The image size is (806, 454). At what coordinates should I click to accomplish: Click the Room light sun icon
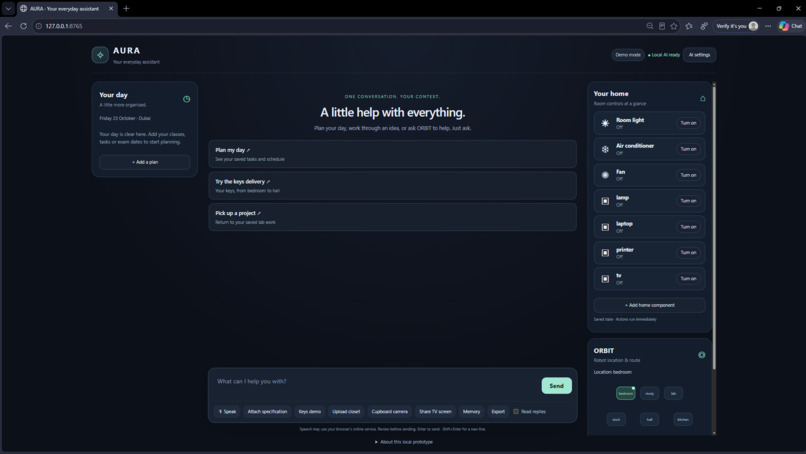(x=605, y=123)
